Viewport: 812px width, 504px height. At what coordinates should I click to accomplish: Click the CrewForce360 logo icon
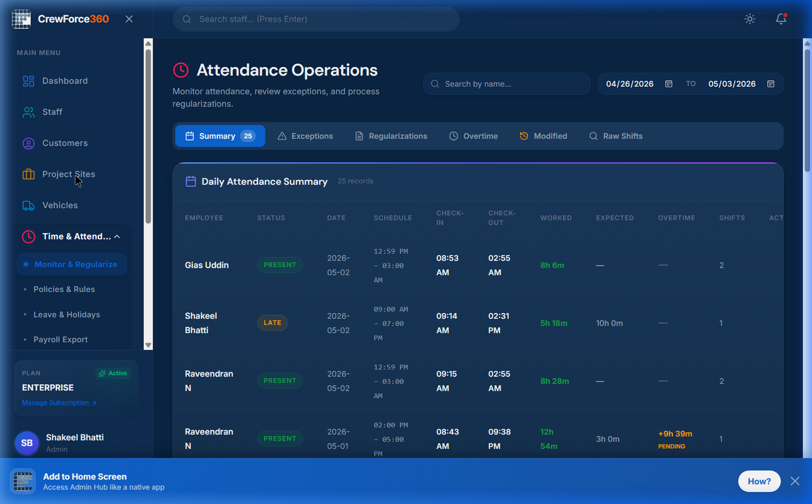point(22,19)
